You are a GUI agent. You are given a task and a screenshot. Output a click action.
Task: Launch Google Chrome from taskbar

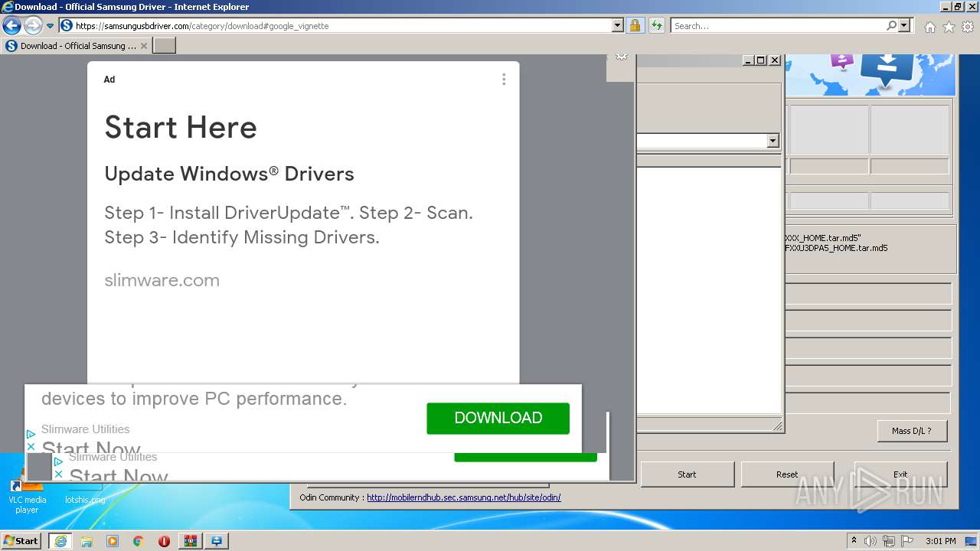(x=139, y=541)
